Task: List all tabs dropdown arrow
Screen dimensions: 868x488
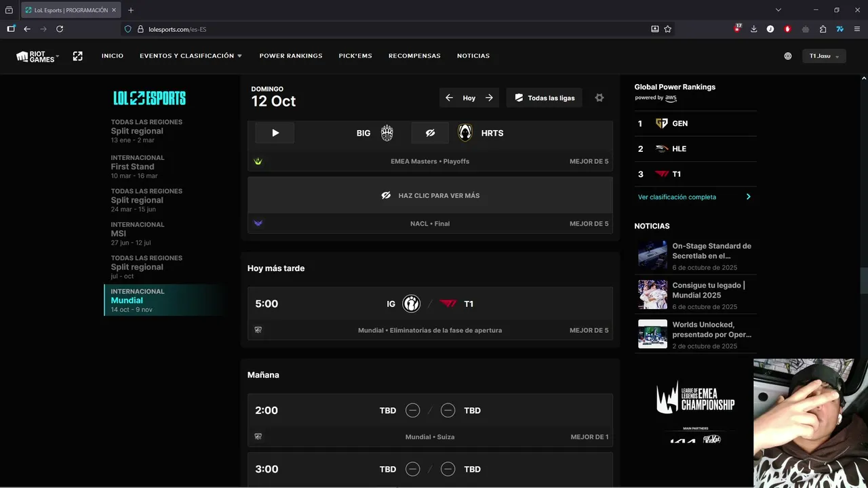Action: click(778, 10)
